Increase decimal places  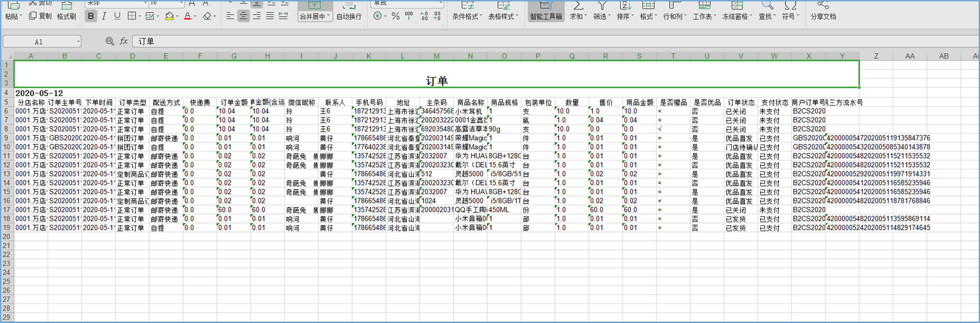click(x=423, y=16)
